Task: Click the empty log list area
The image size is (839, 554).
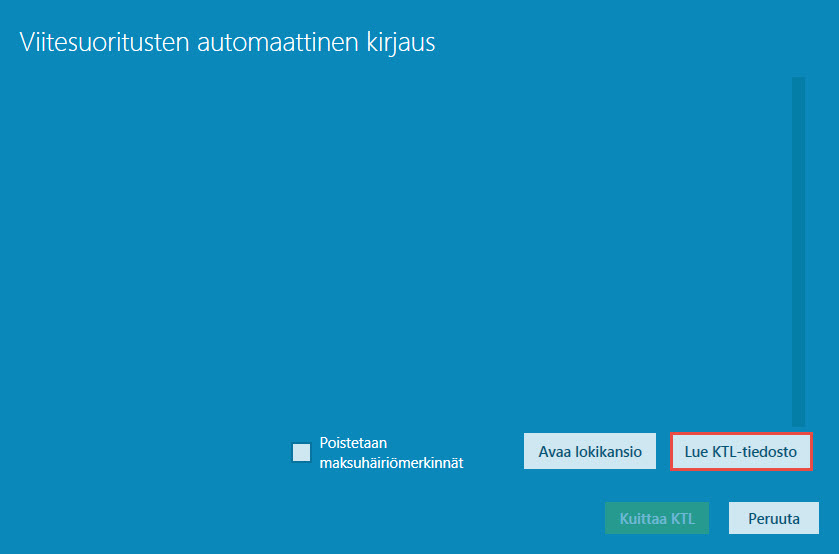Action: (400, 250)
